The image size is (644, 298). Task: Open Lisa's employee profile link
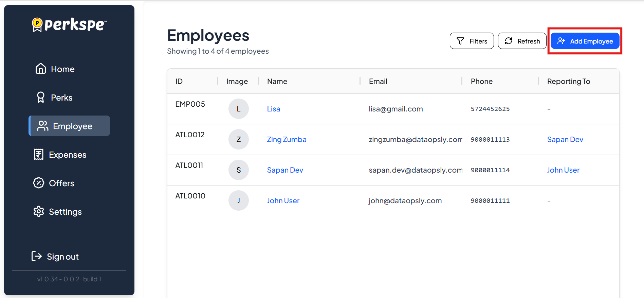coord(273,109)
